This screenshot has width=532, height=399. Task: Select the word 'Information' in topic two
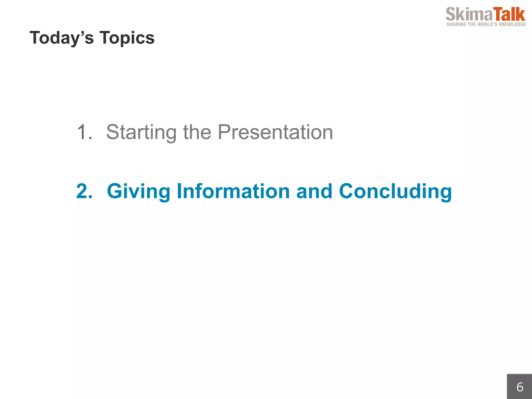point(233,191)
